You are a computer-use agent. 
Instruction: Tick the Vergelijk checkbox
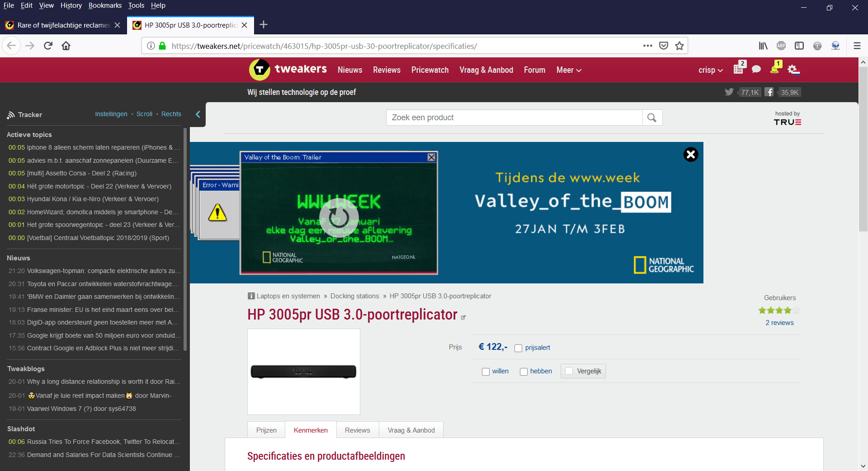point(569,371)
